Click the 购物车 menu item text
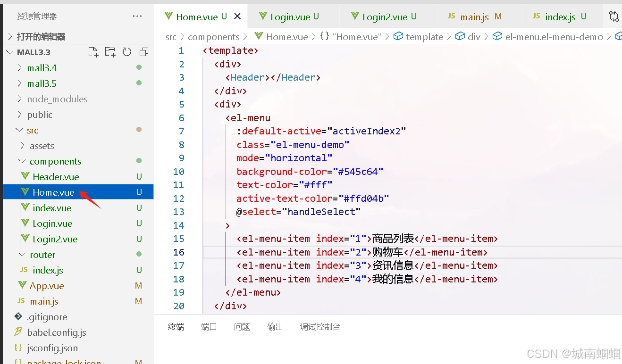This screenshot has height=364, width=622. coord(388,252)
